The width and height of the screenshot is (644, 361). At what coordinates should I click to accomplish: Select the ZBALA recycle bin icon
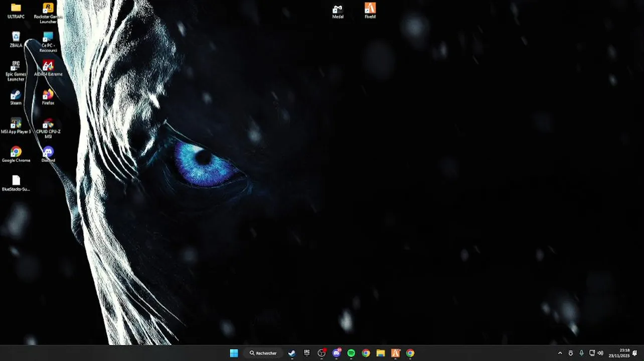click(x=16, y=40)
